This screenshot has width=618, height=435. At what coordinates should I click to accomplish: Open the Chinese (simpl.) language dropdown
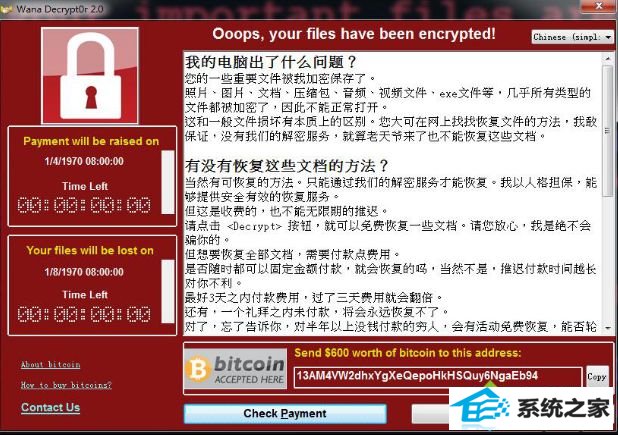pos(571,37)
